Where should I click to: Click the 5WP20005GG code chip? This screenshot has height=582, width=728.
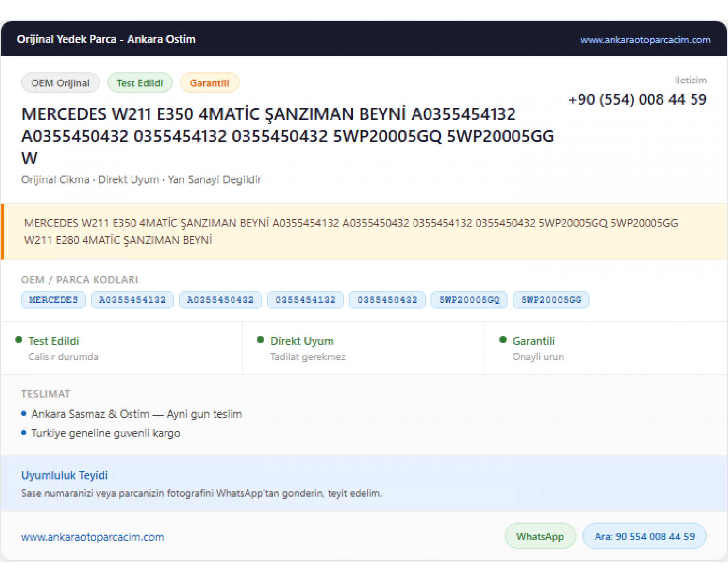pyautogui.click(x=551, y=300)
